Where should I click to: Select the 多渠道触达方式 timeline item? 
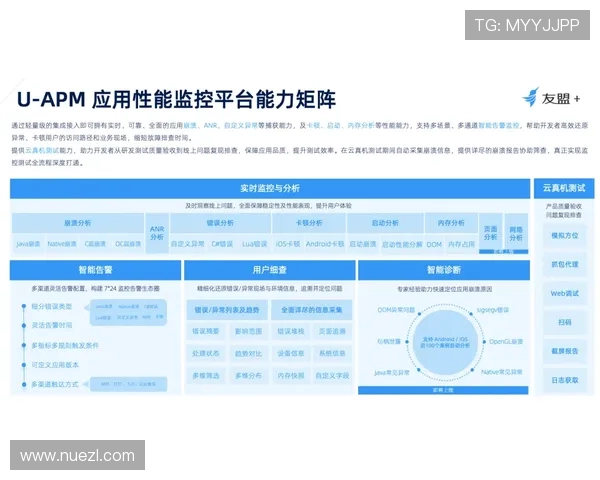click(x=55, y=384)
